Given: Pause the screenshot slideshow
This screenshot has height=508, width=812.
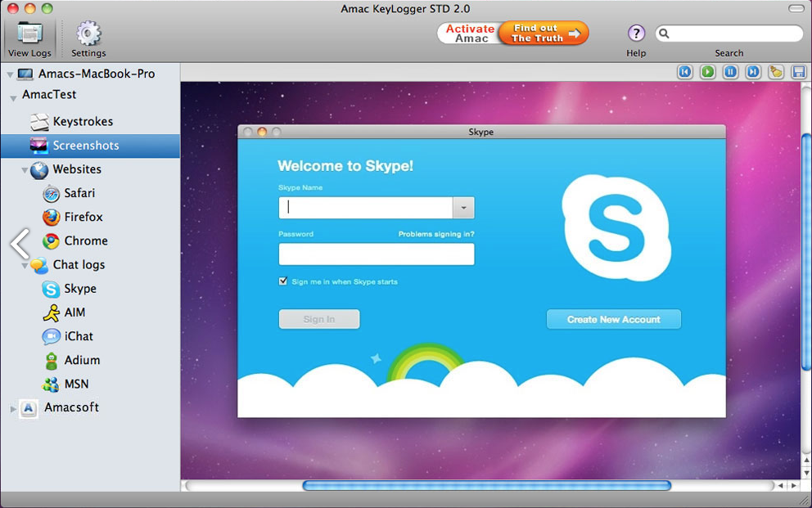Looking at the screenshot, I should (x=730, y=72).
